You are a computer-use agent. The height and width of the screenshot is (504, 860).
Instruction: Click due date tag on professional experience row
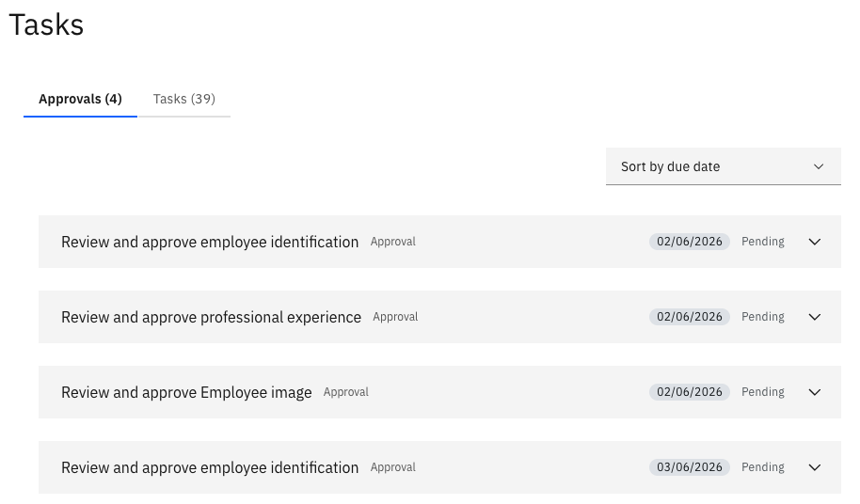(690, 317)
